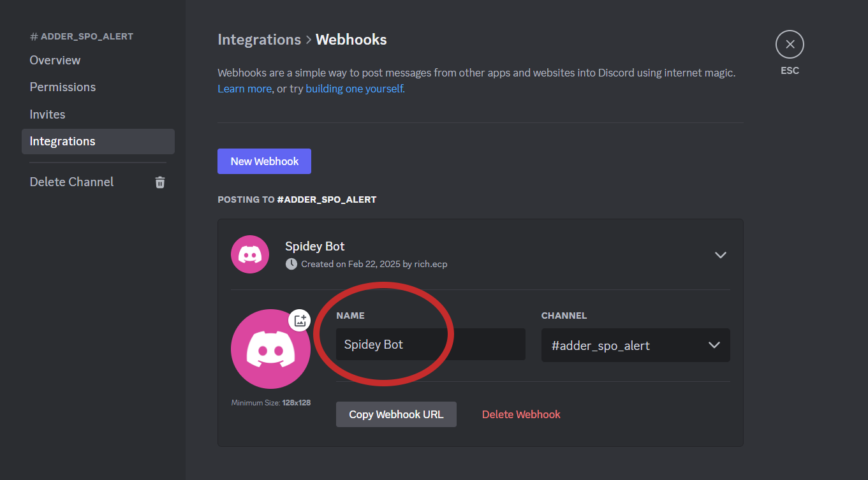This screenshot has height=480, width=868.
Task: Click the building one yourself link
Action: (354, 89)
